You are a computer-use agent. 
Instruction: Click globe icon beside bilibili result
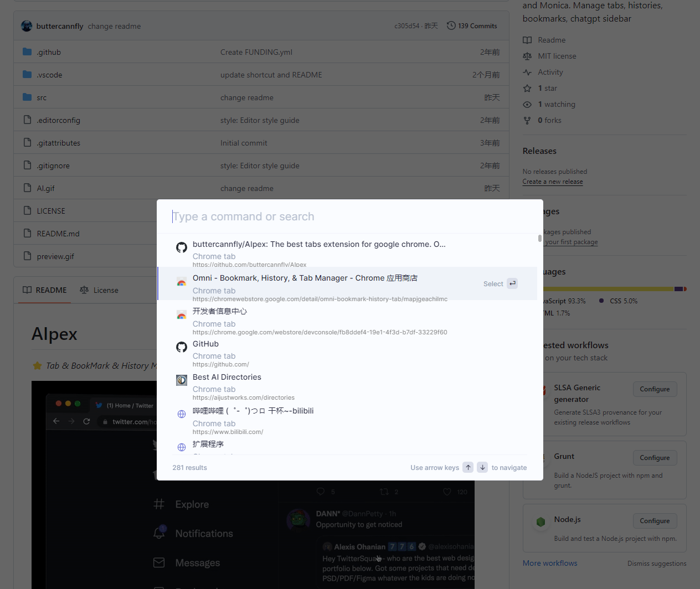182,414
